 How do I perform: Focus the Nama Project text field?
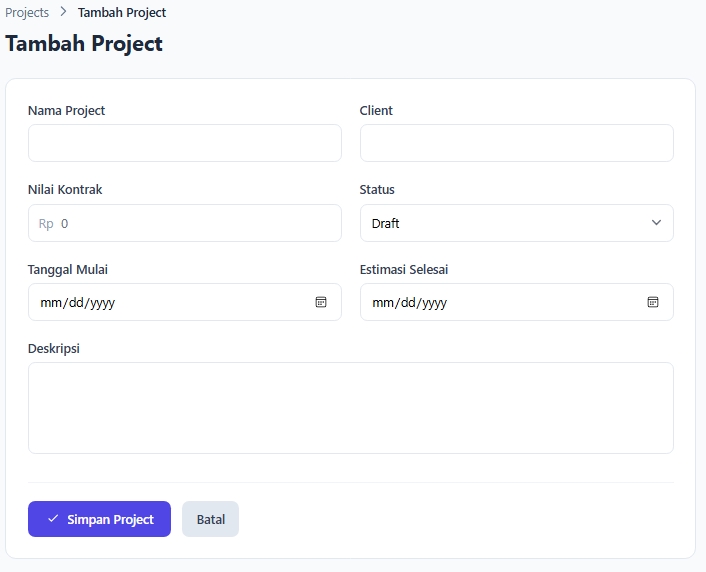click(x=185, y=143)
